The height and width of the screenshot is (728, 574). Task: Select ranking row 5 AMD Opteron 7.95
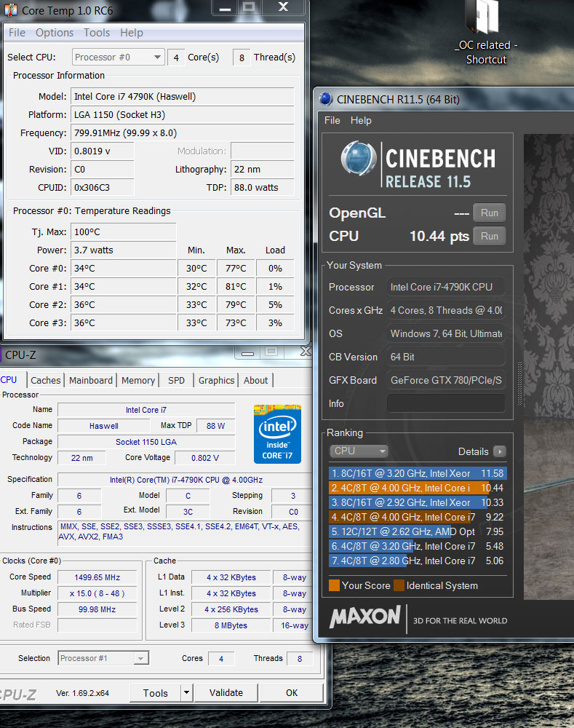pos(418,531)
